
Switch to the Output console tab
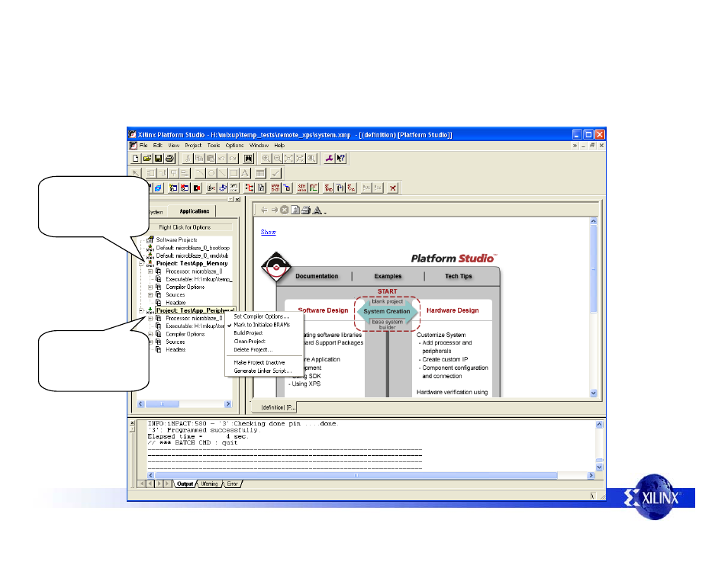[x=185, y=484]
